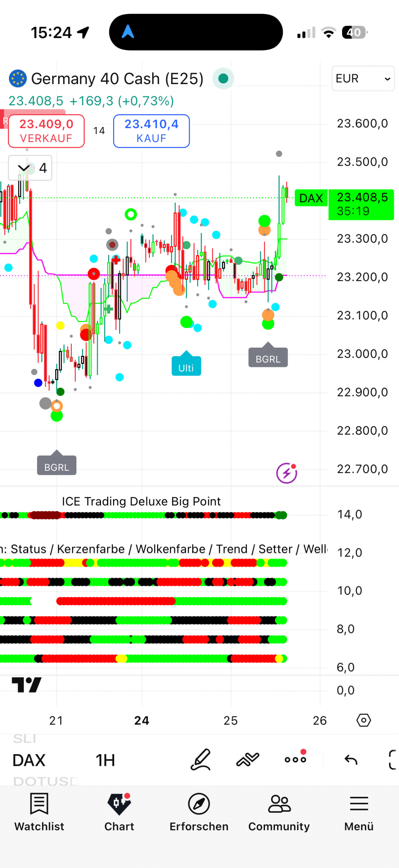
Task: Tap the undo arrow icon
Action: coord(351,760)
